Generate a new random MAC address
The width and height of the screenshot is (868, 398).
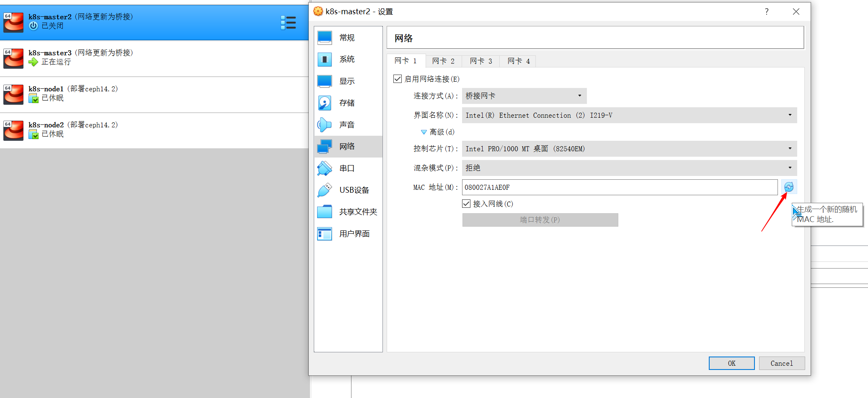[x=789, y=187]
